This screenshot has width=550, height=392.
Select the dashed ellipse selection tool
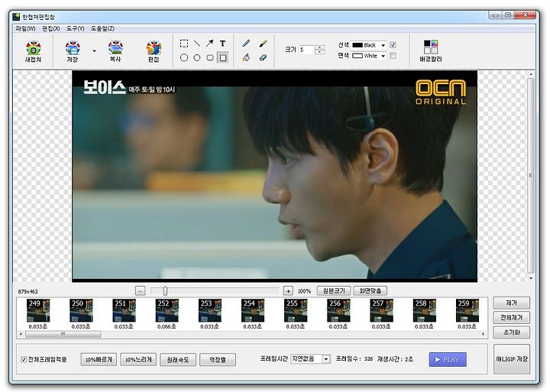[x=184, y=57]
